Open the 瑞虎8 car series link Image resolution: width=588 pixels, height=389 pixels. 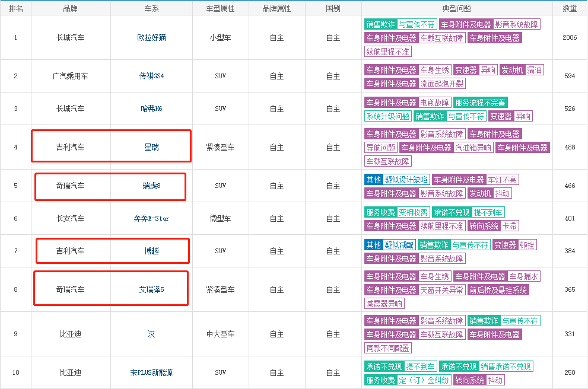click(151, 186)
